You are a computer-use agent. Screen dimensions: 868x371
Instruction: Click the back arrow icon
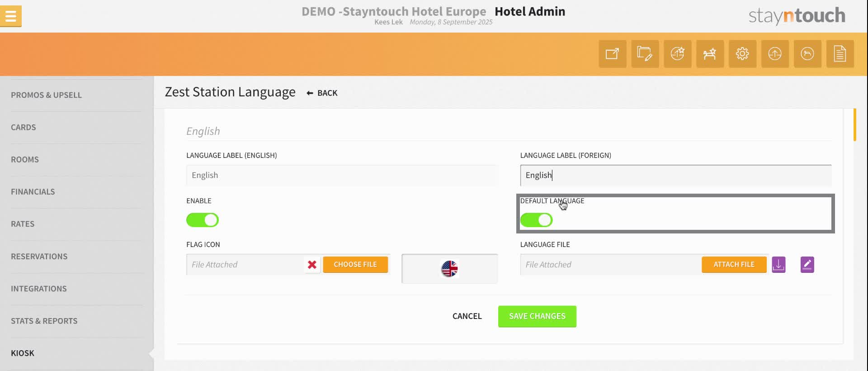310,93
